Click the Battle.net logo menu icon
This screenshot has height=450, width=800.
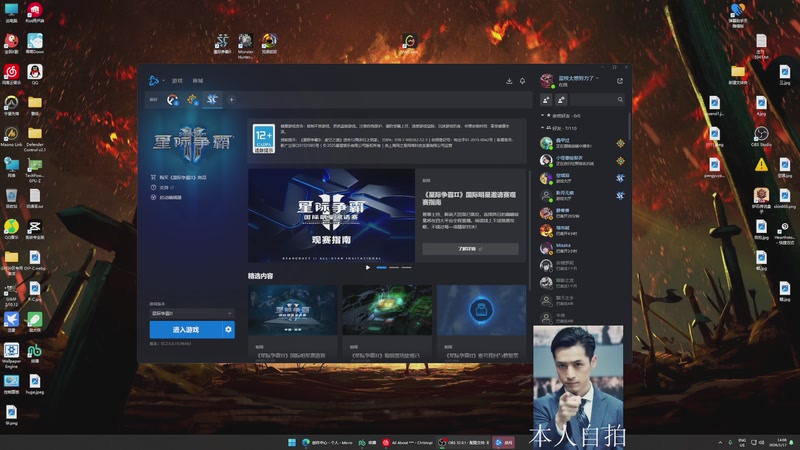point(154,81)
